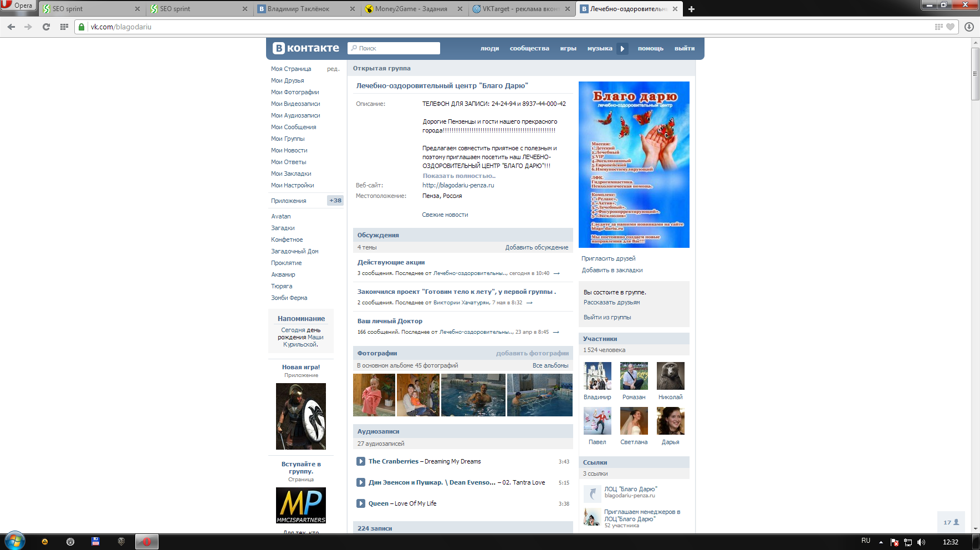
Task: Open люди in the VK header menu
Action: click(x=490, y=48)
